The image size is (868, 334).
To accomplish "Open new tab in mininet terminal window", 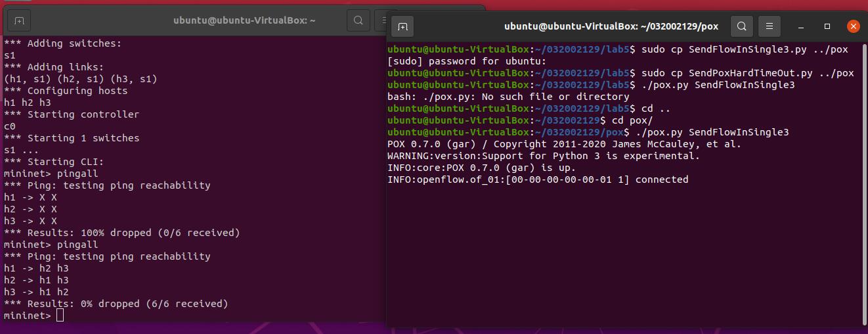I will pyautogui.click(x=19, y=20).
